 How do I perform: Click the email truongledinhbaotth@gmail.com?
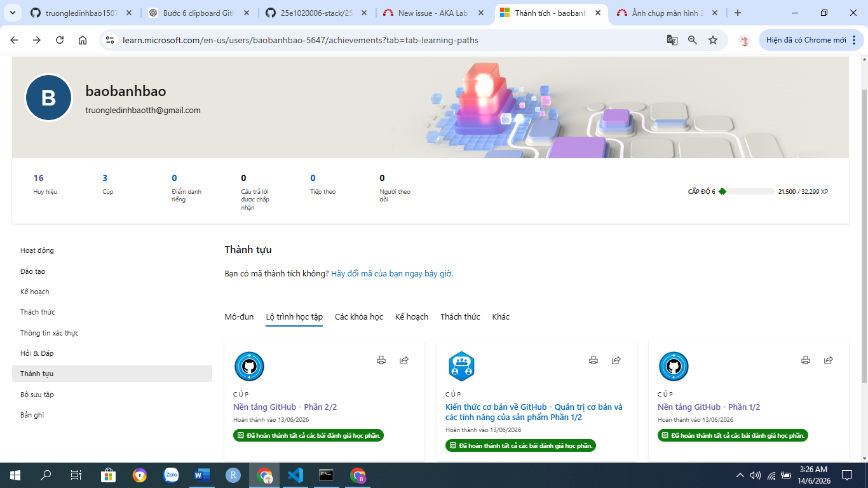(143, 111)
